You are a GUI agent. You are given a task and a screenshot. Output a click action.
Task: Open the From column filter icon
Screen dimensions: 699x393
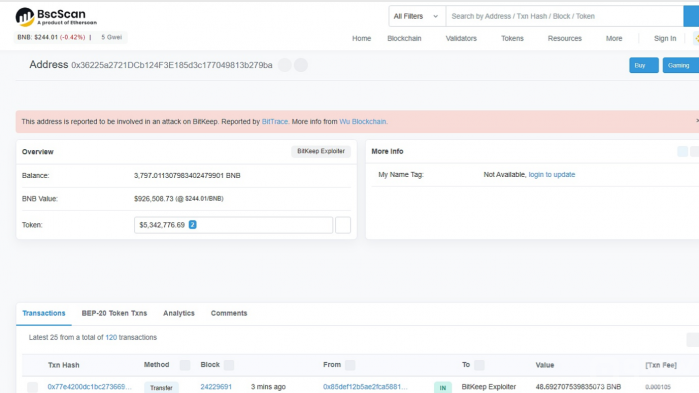click(350, 365)
